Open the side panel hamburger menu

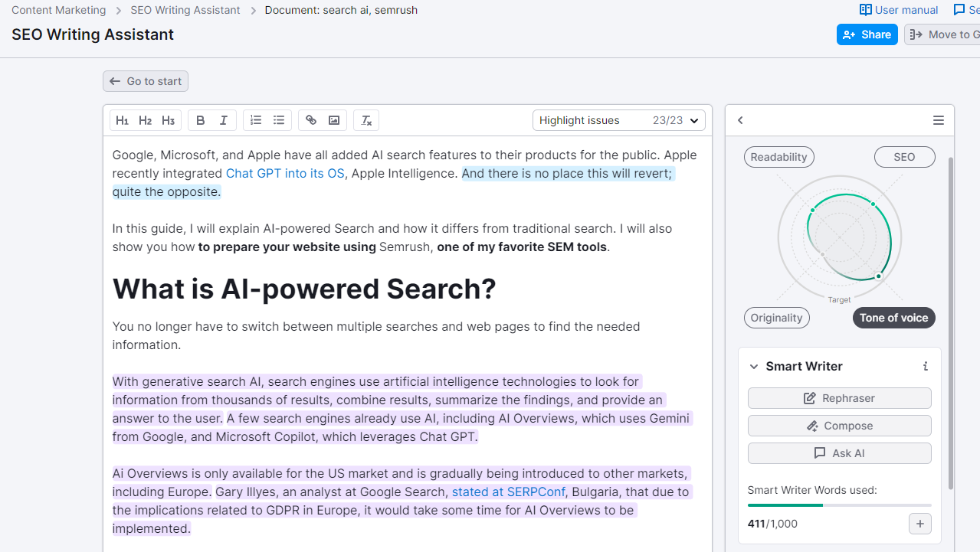pos(939,120)
